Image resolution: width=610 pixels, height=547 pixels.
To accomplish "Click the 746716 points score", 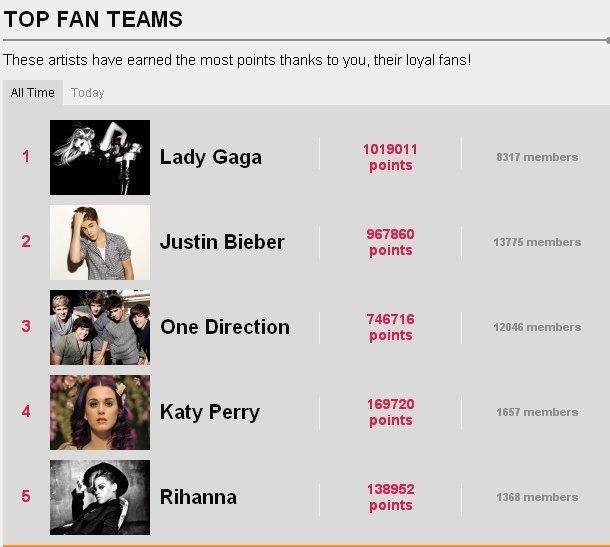I will (390, 327).
